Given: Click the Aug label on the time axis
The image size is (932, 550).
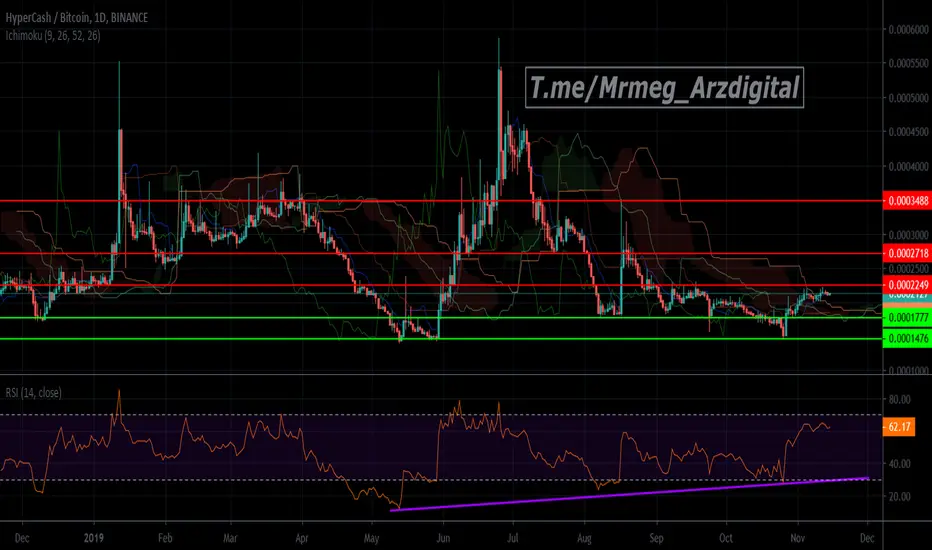Looking at the screenshot, I should click(584, 538).
